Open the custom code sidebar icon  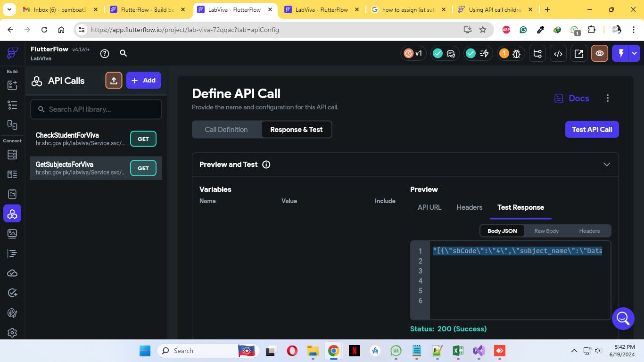click(x=12, y=254)
